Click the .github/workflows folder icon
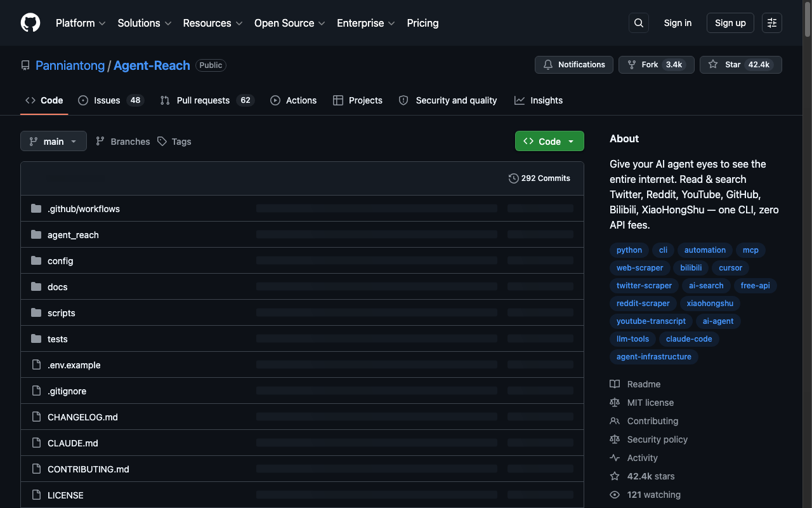The image size is (812, 508). click(x=36, y=209)
